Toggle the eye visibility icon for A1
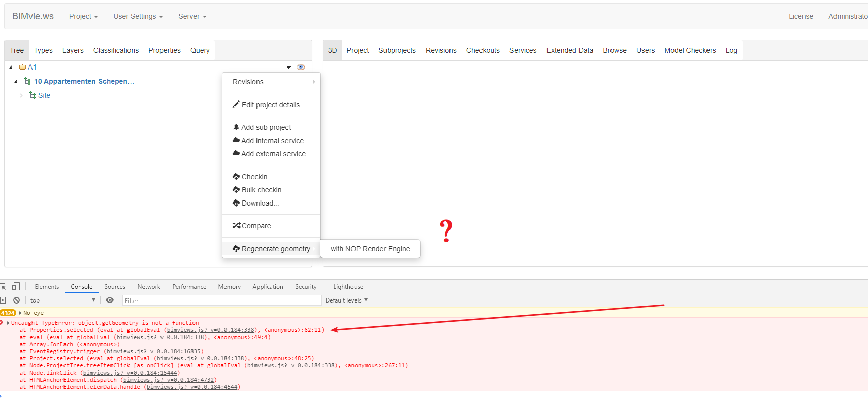 pos(301,67)
